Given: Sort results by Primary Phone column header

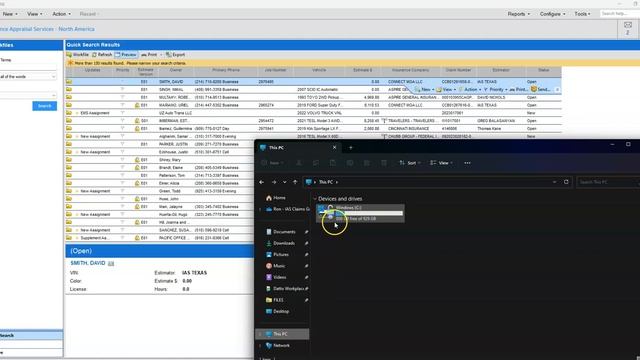Looking at the screenshot, I should [226, 70].
